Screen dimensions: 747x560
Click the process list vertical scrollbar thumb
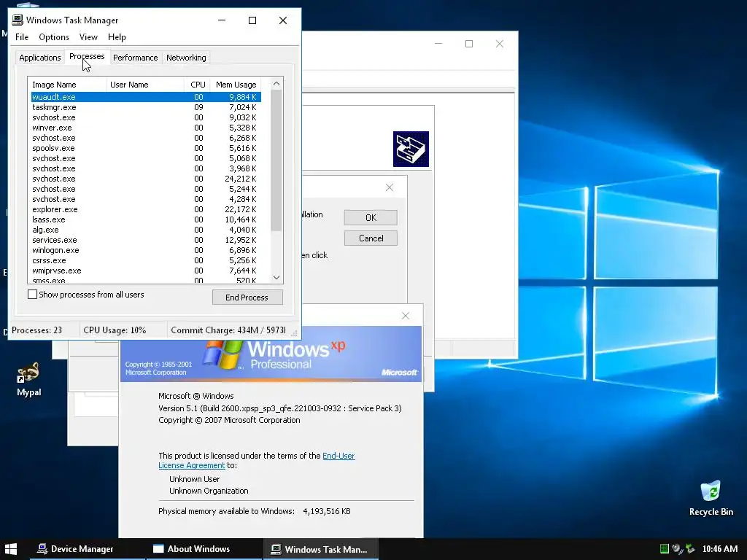tap(276, 160)
